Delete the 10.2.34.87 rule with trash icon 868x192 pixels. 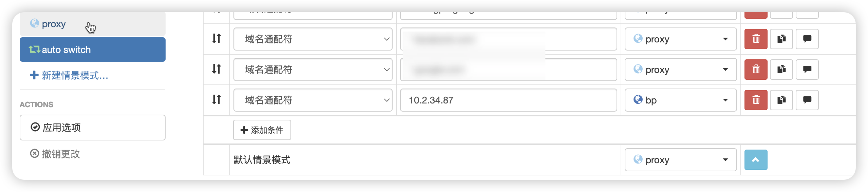[756, 100]
